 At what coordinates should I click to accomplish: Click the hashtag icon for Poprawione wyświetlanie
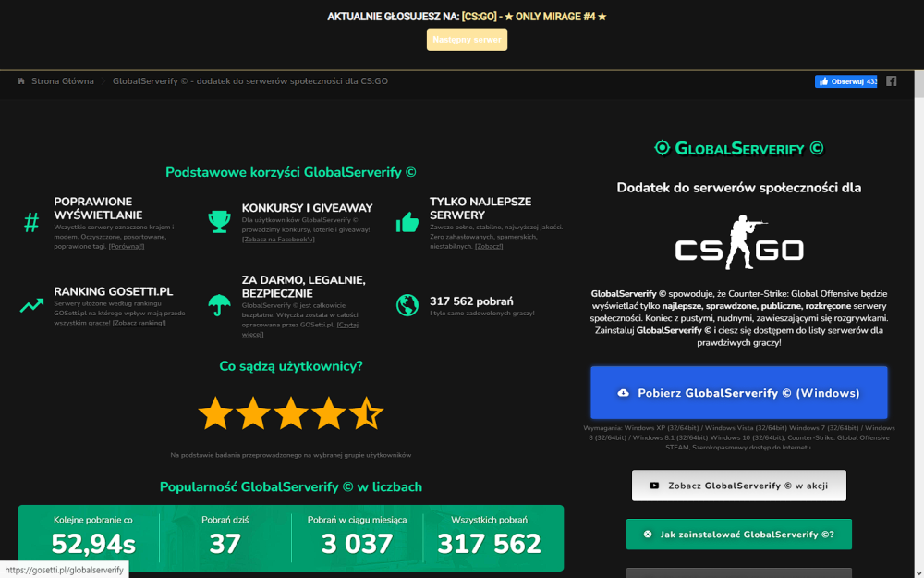pyautogui.click(x=31, y=223)
